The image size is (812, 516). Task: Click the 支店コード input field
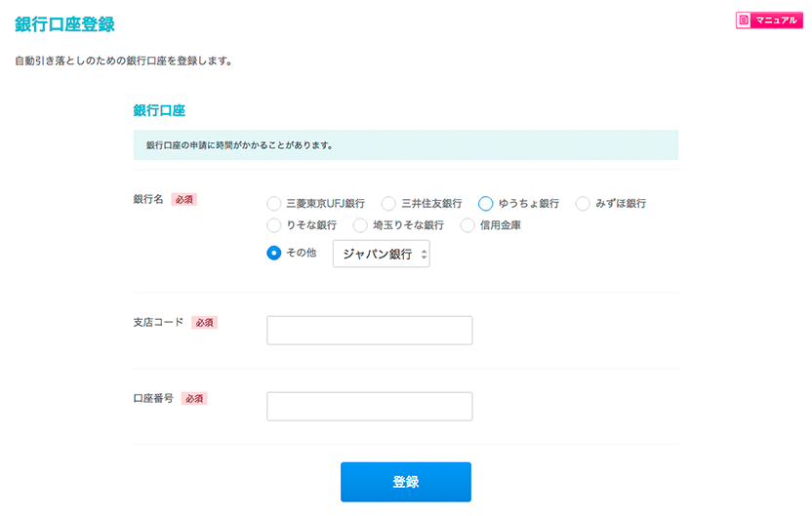coord(369,331)
